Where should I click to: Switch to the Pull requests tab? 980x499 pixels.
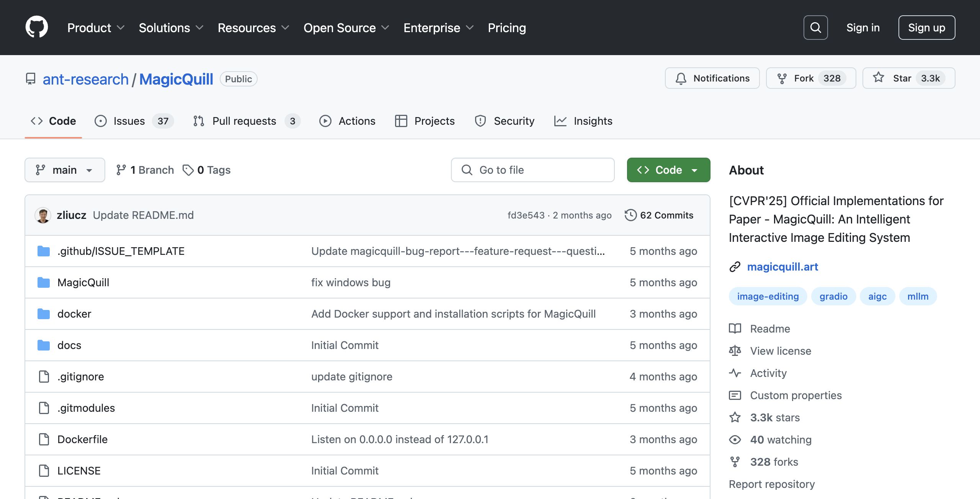tap(247, 121)
